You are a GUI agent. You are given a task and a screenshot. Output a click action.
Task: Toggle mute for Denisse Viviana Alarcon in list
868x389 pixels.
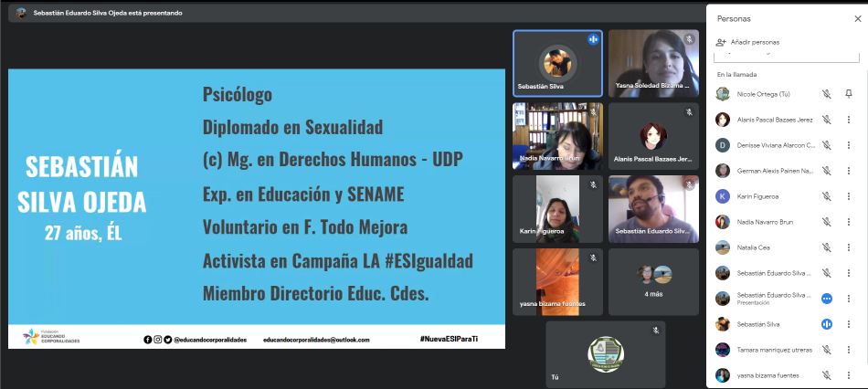tap(826, 145)
